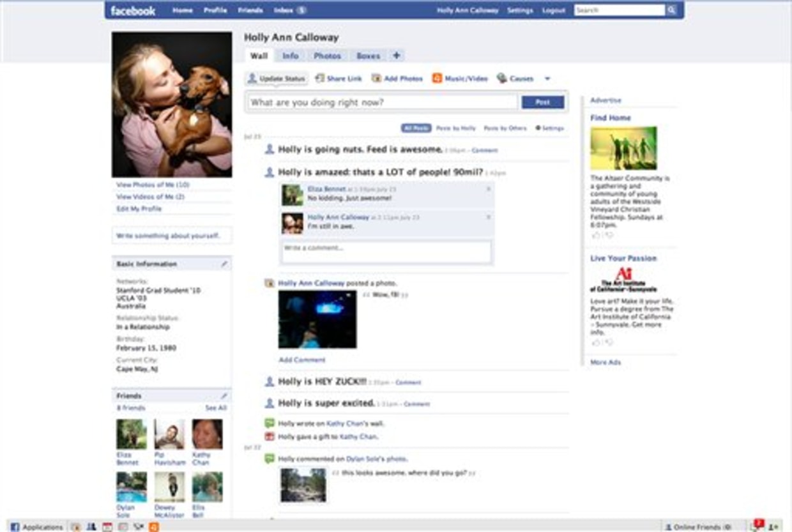The width and height of the screenshot is (792, 532).
Task: Open Settings in top navigation
Action: click(x=521, y=10)
